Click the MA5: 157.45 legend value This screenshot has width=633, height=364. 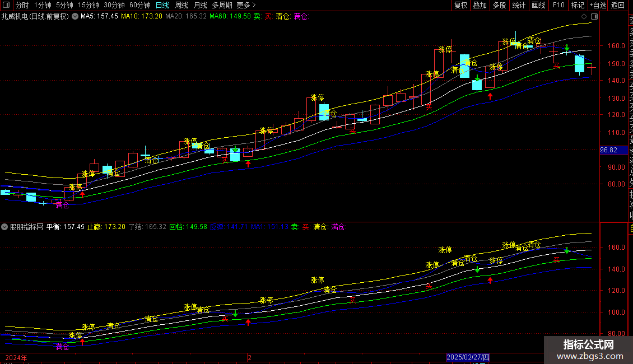coord(99,17)
